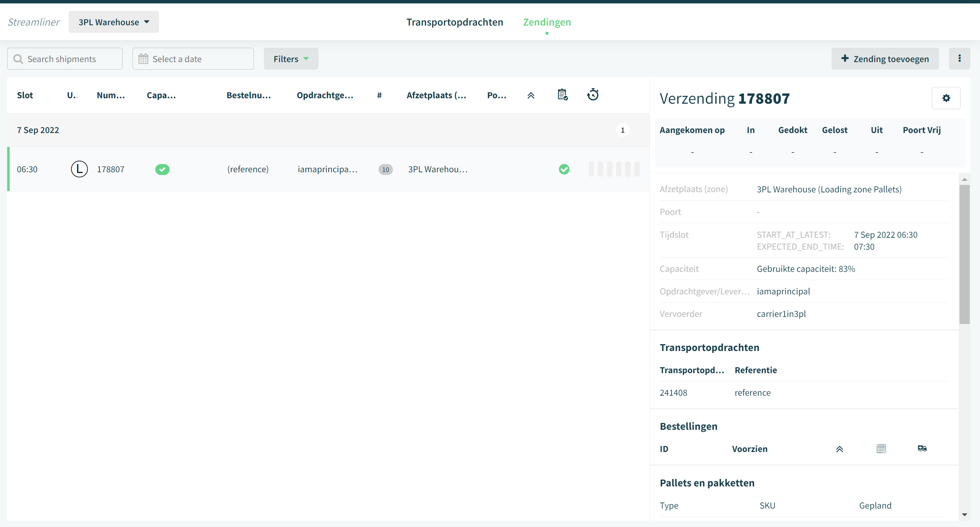Click the double chevron priority column header

click(531, 96)
